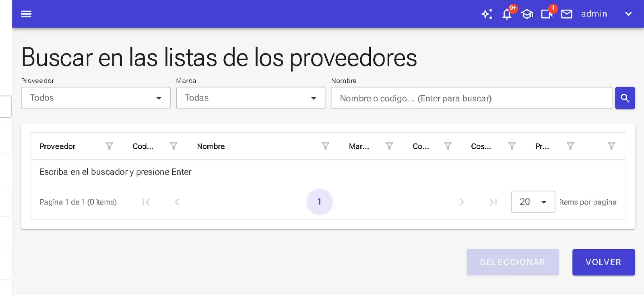The height and width of the screenshot is (295, 644).
Task: Filter the Cod... column
Action: 173,146
